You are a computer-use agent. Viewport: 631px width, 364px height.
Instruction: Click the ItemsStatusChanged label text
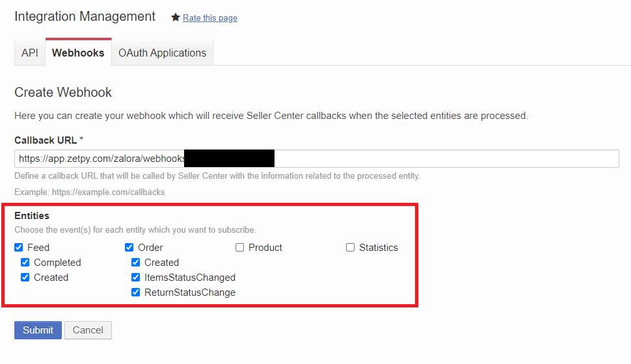[190, 278]
